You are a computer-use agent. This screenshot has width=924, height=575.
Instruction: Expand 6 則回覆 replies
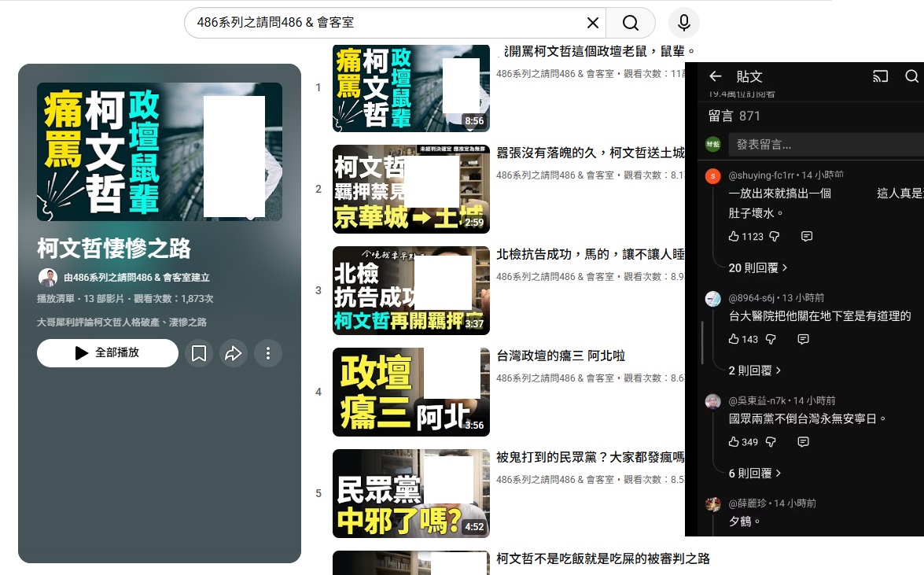coord(754,474)
